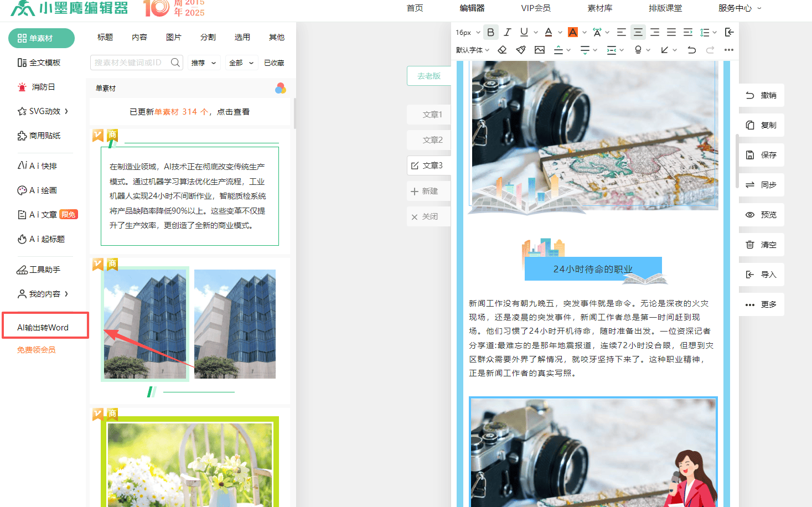The image size is (812, 507).
Task: Click the search magnifier icon
Action: click(175, 63)
